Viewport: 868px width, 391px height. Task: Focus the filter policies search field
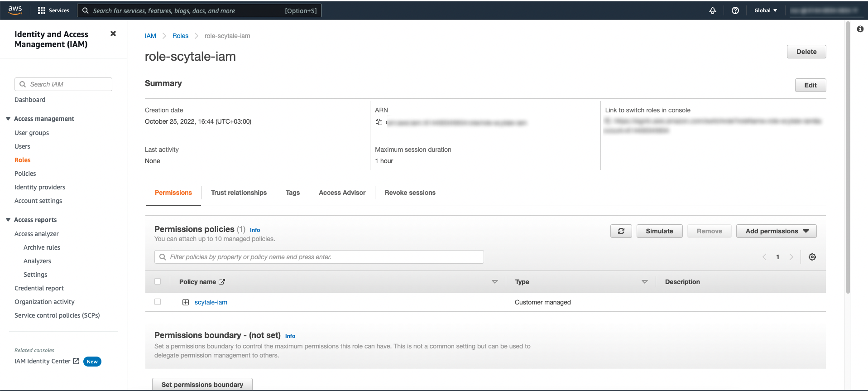(x=319, y=257)
